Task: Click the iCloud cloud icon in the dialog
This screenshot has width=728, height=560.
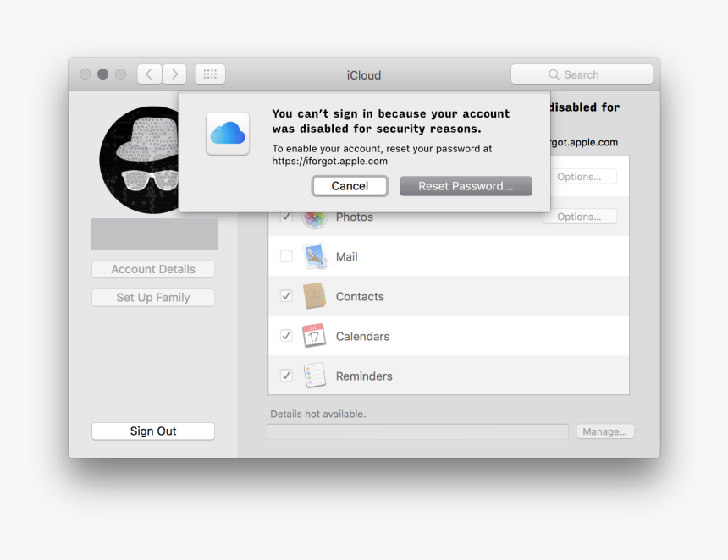Action: (227, 134)
